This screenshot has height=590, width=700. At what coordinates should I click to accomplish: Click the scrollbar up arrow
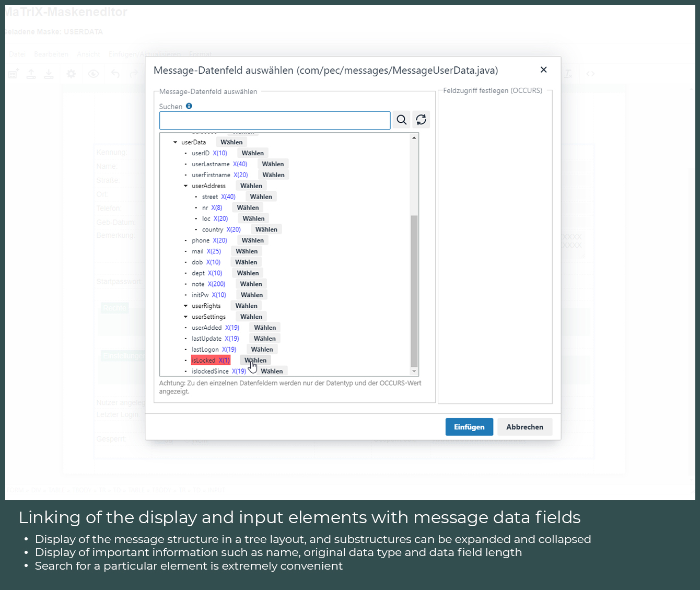[x=414, y=138]
